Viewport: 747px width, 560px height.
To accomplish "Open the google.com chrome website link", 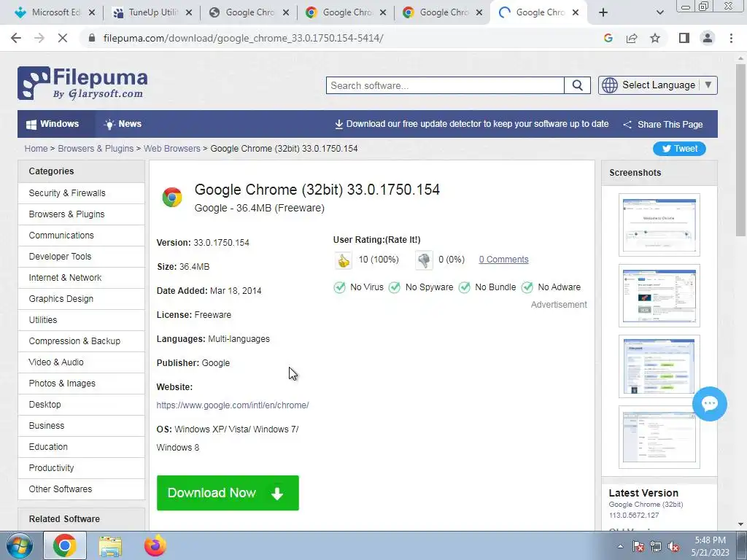I will click(x=233, y=405).
